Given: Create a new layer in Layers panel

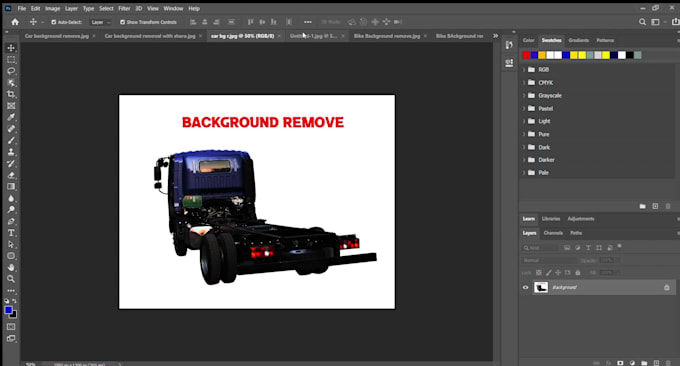Looking at the screenshot, I should click(x=656, y=363).
